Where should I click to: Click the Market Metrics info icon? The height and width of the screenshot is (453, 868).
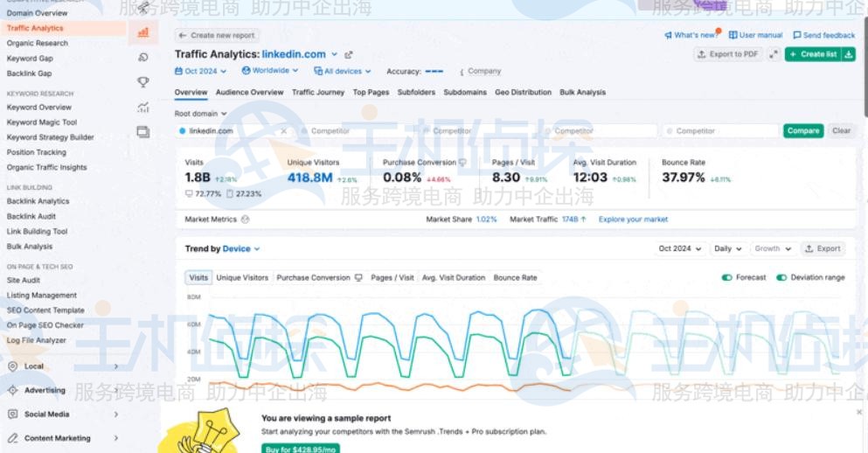pyautogui.click(x=246, y=220)
